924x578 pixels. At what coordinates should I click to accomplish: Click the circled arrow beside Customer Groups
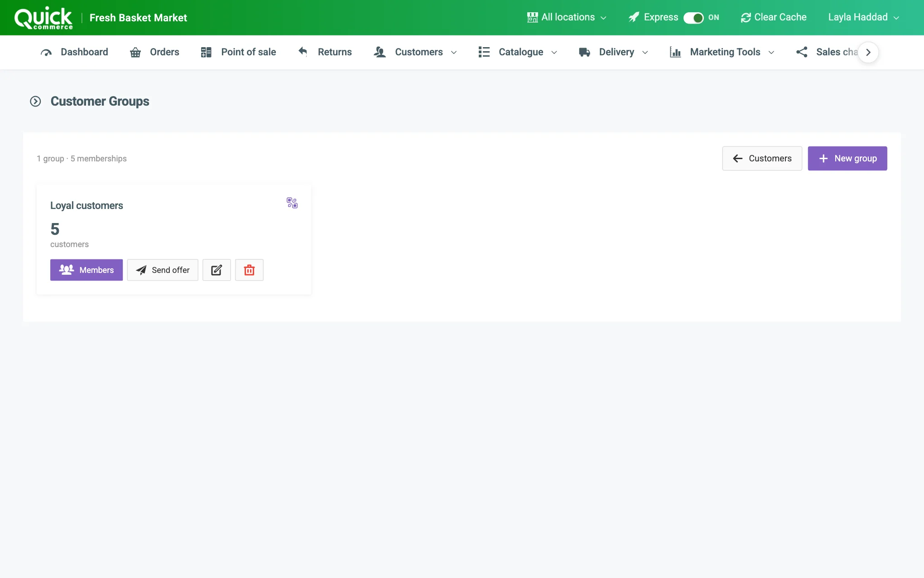[35, 101]
